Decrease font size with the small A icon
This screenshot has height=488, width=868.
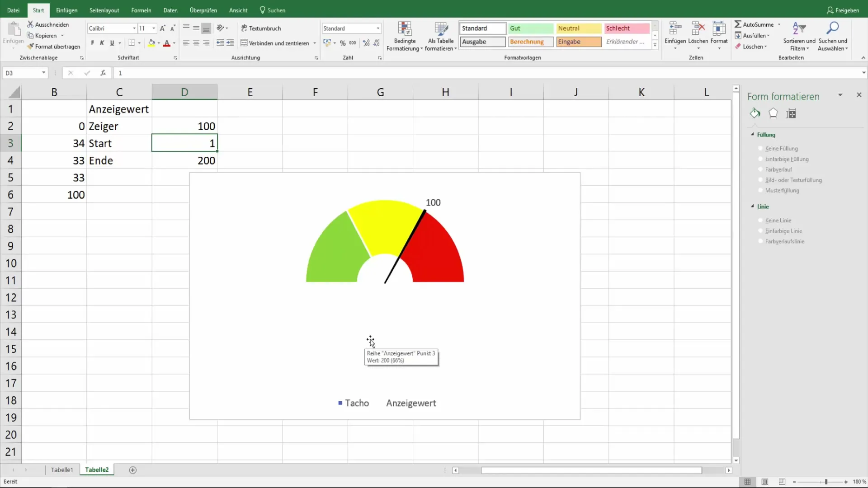point(173,28)
